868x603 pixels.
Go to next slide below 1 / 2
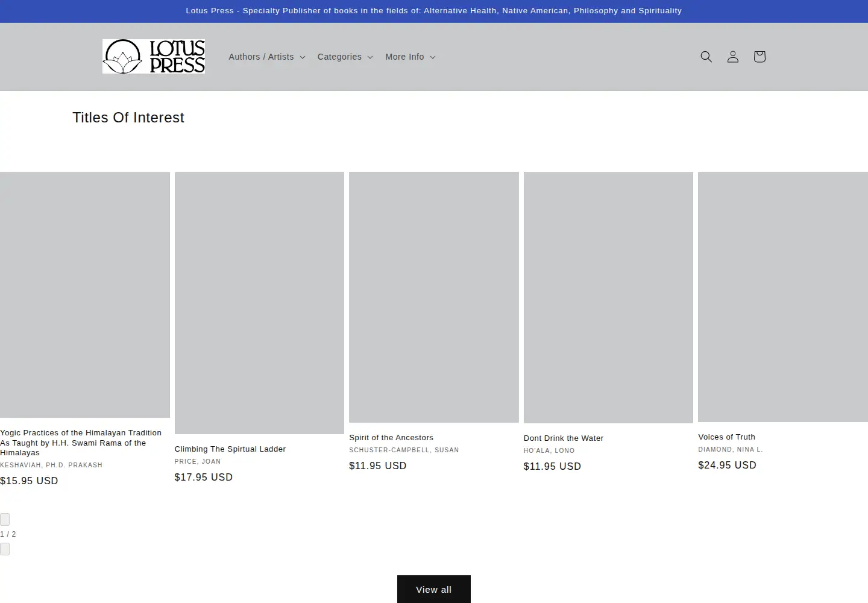tap(5, 549)
